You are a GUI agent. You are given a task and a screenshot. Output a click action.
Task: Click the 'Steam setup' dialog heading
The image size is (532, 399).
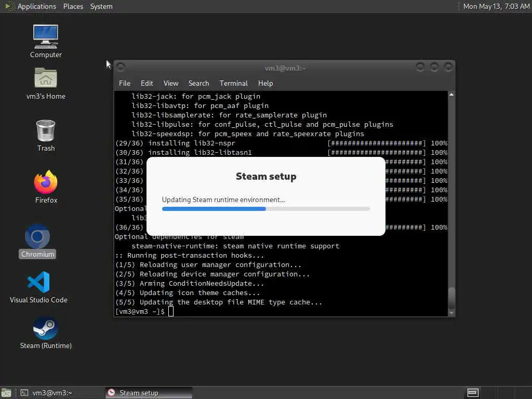point(266,177)
